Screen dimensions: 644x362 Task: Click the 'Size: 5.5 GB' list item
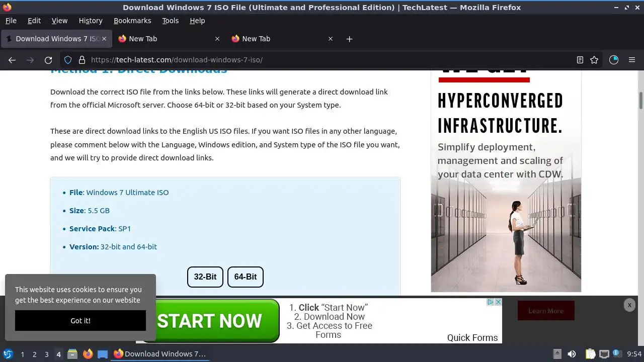tap(90, 211)
